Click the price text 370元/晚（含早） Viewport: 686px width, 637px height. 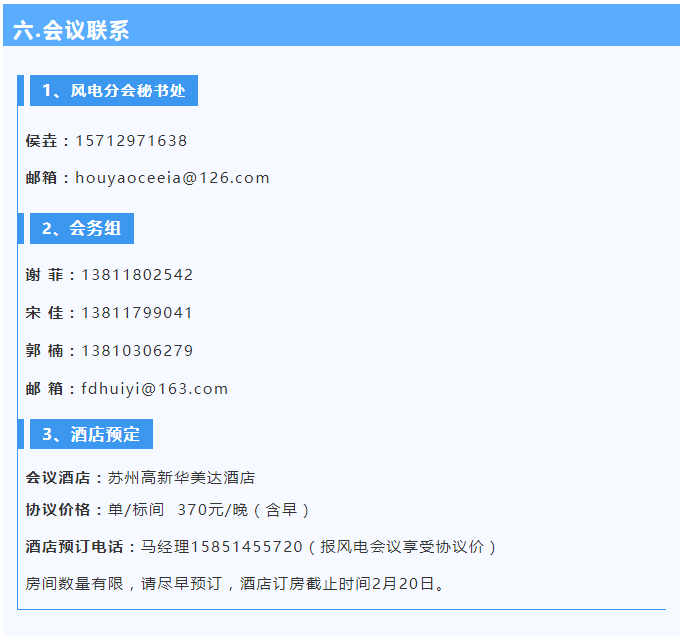coord(244,510)
